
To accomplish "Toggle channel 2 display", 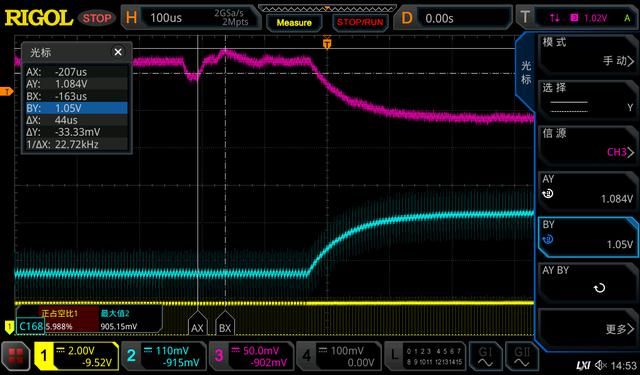I will coord(164,356).
